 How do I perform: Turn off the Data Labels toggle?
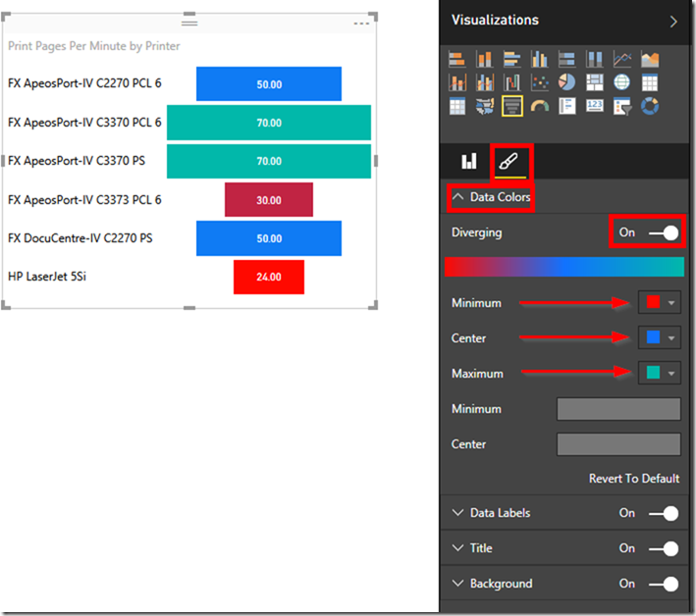664,513
